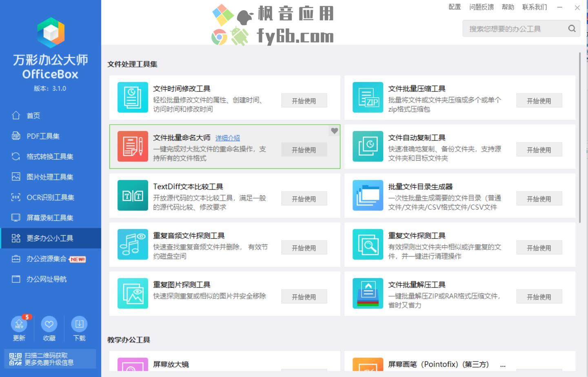Click the 重复文件探测工具 magnifier icon
Viewport: 588px width, 377px height.
click(368, 244)
